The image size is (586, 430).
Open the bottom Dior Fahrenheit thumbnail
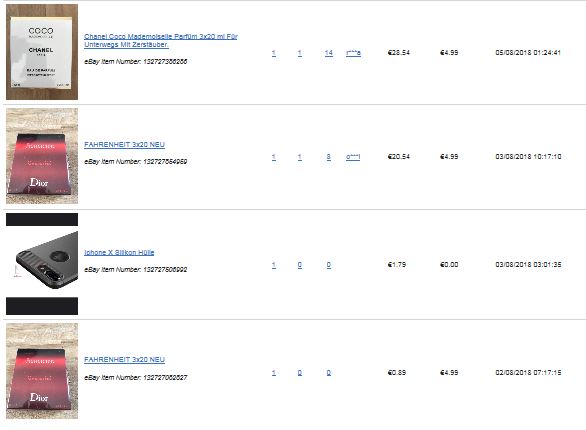pyautogui.click(x=42, y=371)
